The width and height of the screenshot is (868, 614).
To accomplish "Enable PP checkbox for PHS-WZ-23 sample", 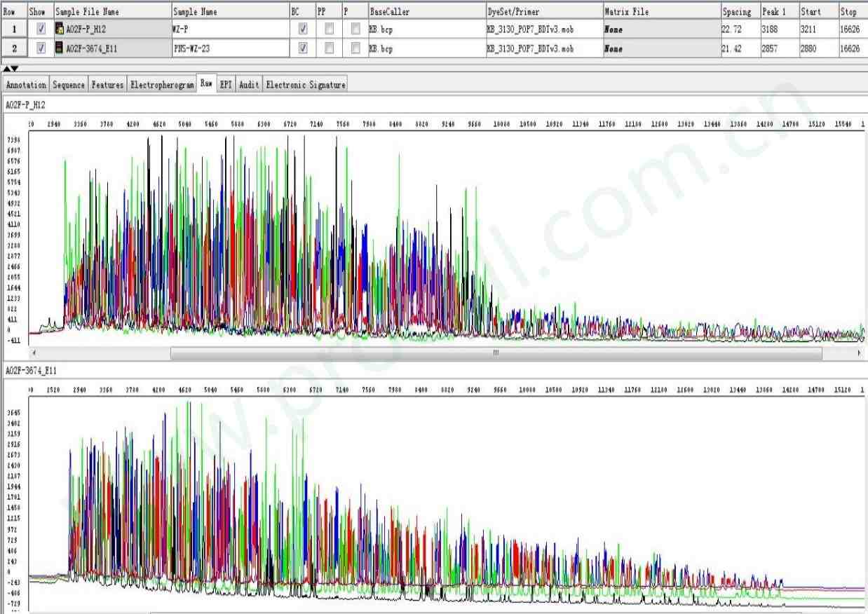I will pyautogui.click(x=330, y=48).
